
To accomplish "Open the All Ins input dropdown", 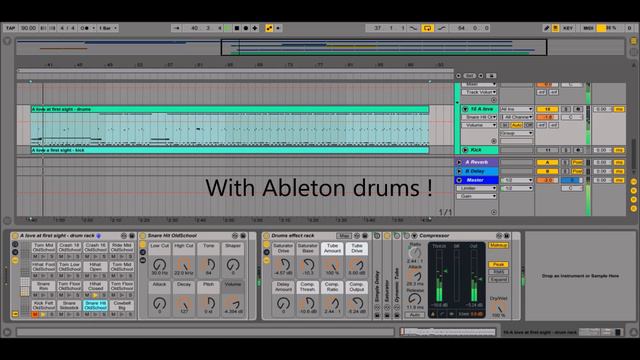I will [516, 109].
